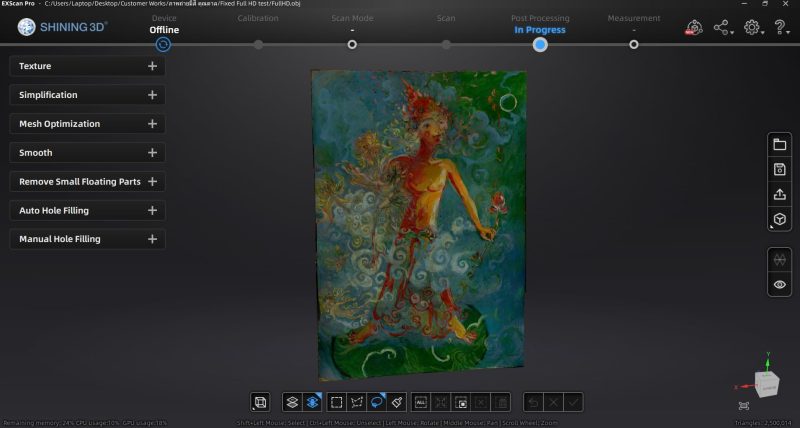
Task: Open the share dropdown in top bar
Action: (x=723, y=28)
